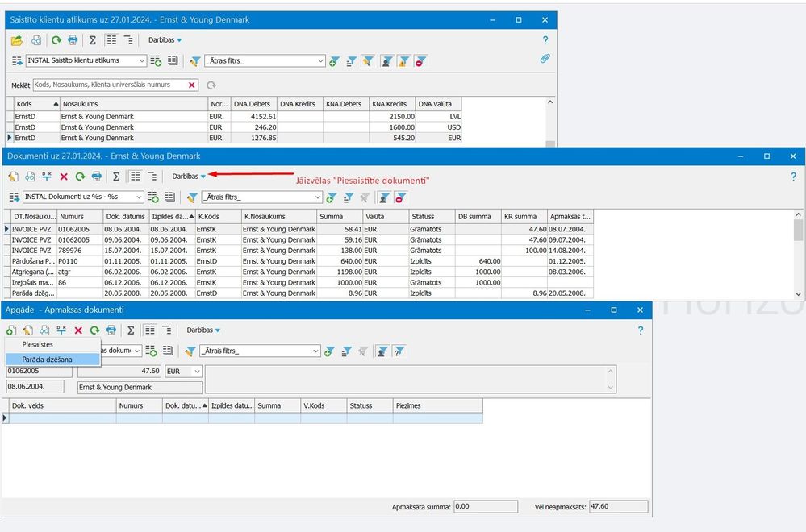Clear the Meklēt search with red X
Image resolution: width=806 pixels, height=532 pixels.
click(x=191, y=84)
